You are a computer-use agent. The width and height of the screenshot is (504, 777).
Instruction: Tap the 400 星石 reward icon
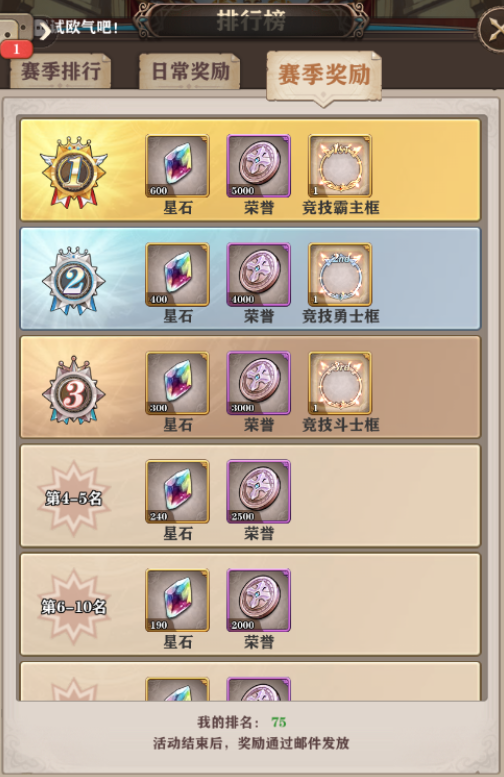(177, 275)
